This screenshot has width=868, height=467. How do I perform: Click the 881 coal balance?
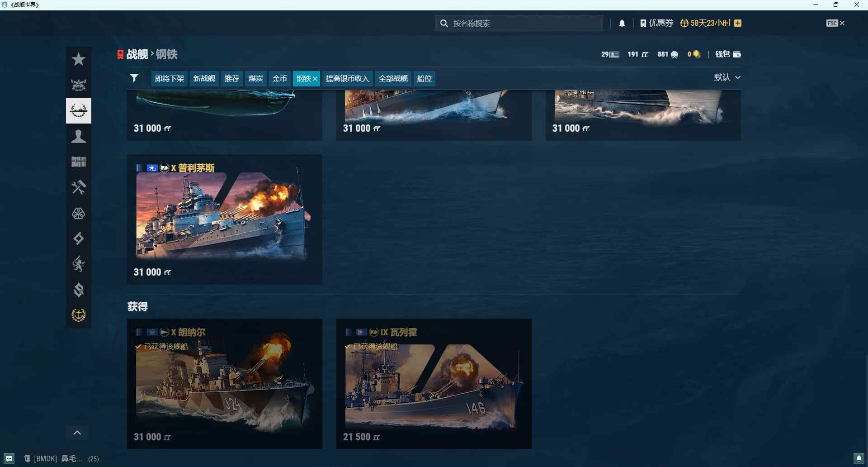click(668, 54)
